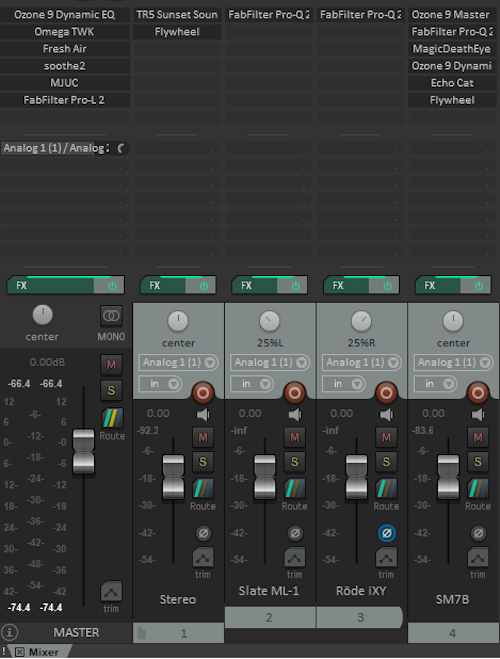Open the MagicDeathEye plugin on SM7B

pyautogui.click(x=452, y=49)
